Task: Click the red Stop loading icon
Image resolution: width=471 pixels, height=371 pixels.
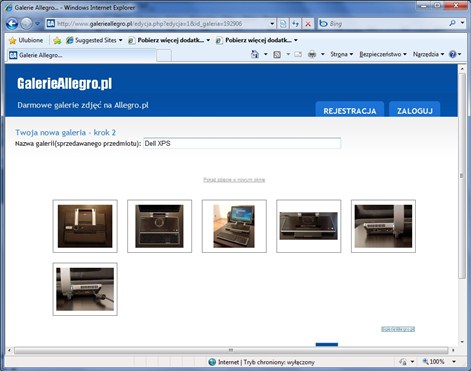Action: click(308, 24)
